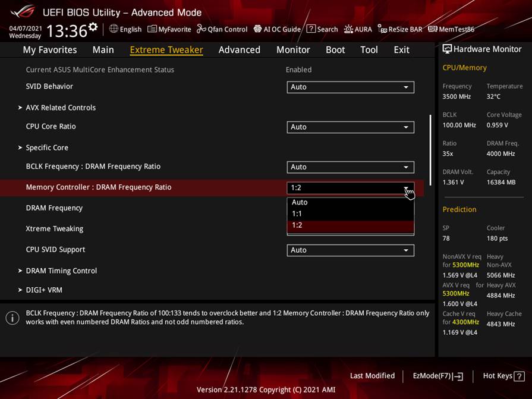Switch to My Favorites tab
The width and height of the screenshot is (532, 399).
pos(50,50)
